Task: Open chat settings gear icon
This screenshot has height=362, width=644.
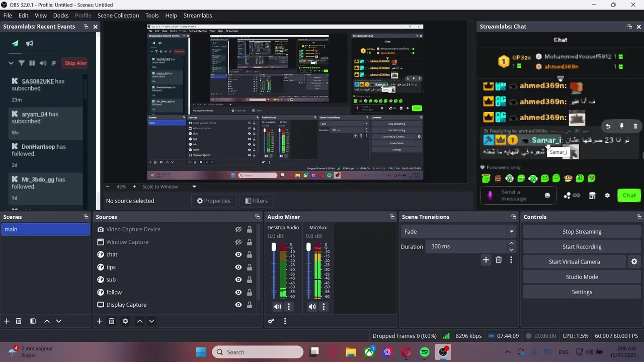Action: pyautogui.click(x=607, y=196)
